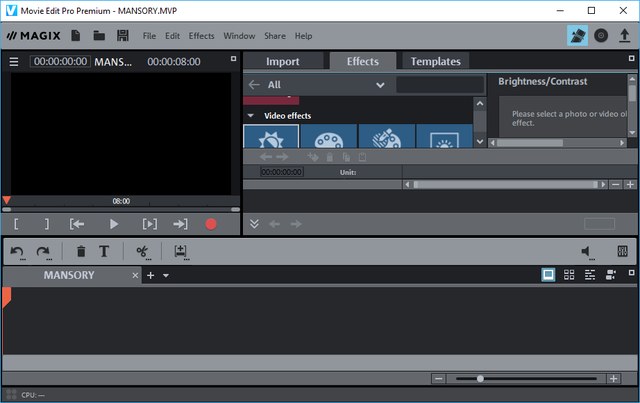Screen dimensions: 640x403
Task: Click the Save project disk icon
Action: click(123, 35)
